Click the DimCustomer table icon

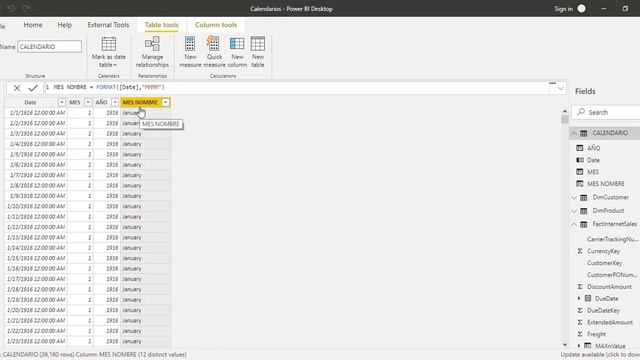(584, 198)
